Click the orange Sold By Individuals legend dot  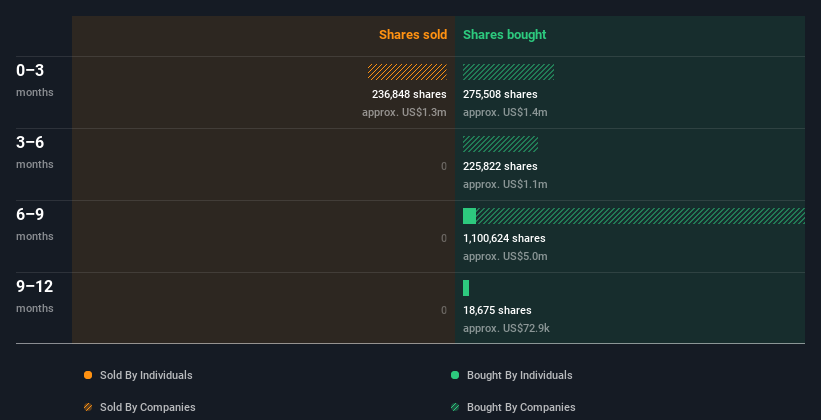pos(88,375)
